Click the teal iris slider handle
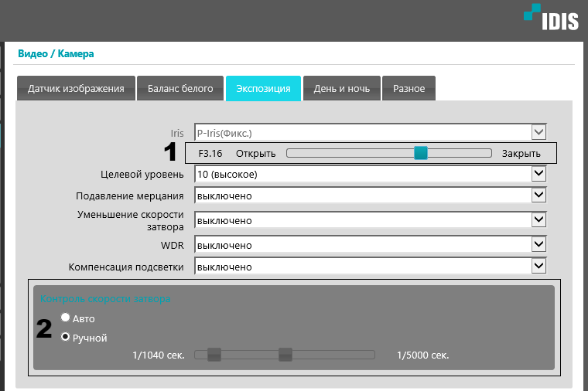The width and height of the screenshot is (588, 391). pos(420,153)
